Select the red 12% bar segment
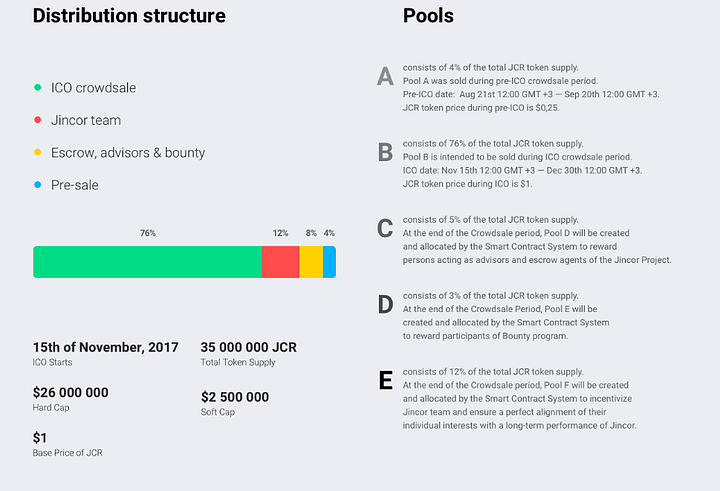This screenshot has height=491, width=720. (281, 262)
